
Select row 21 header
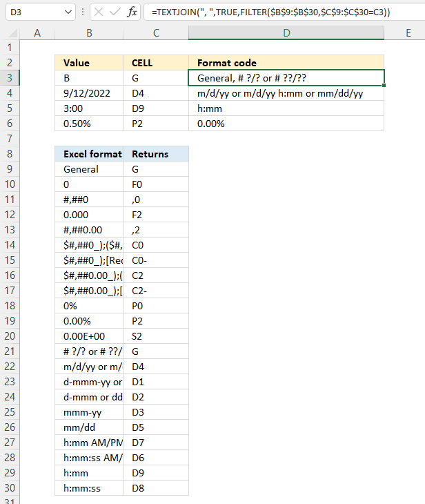pyautogui.click(x=10, y=351)
